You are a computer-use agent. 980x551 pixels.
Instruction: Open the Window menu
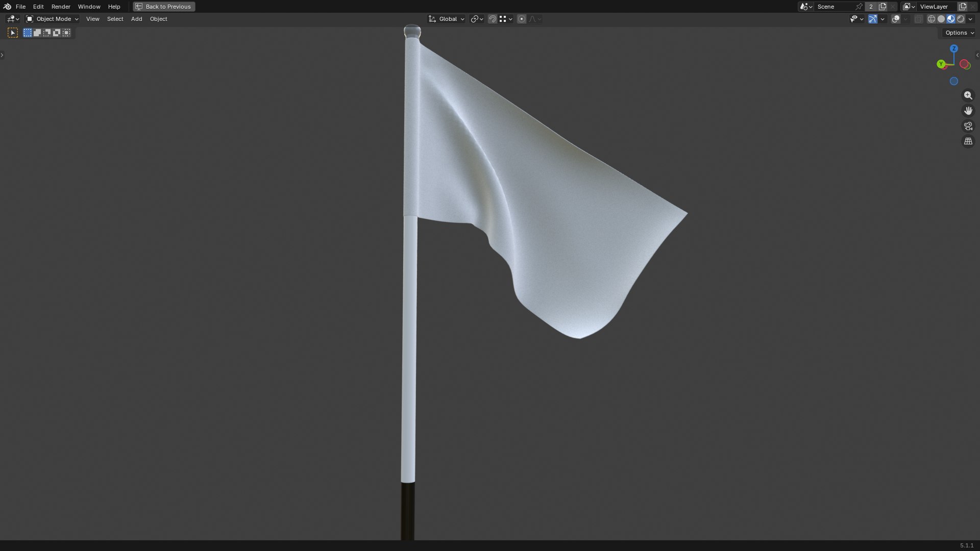pyautogui.click(x=89, y=7)
